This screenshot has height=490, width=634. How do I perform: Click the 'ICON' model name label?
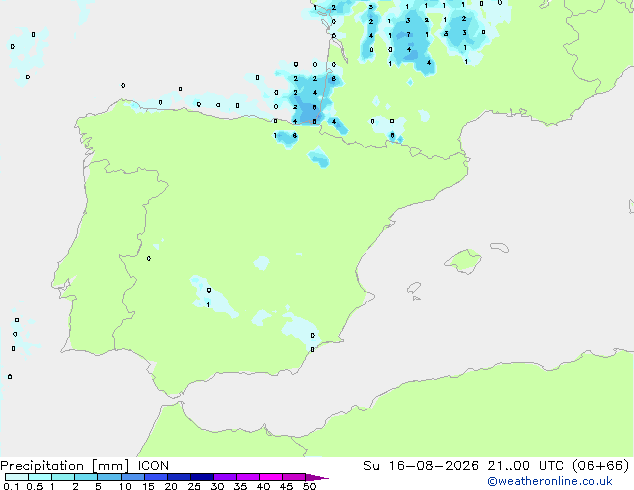[153, 466]
